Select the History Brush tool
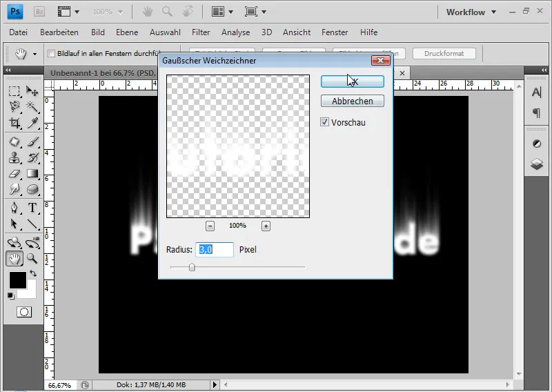The image size is (552, 392). pos(32,158)
